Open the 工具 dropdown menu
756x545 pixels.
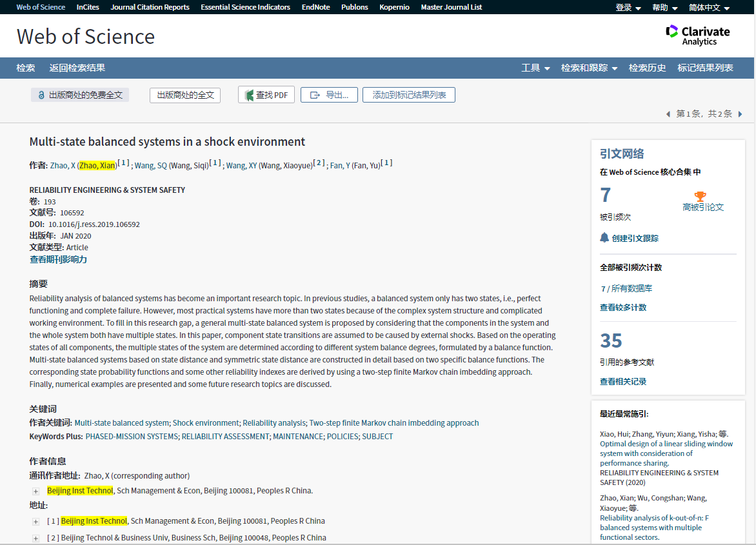click(x=535, y=68)
